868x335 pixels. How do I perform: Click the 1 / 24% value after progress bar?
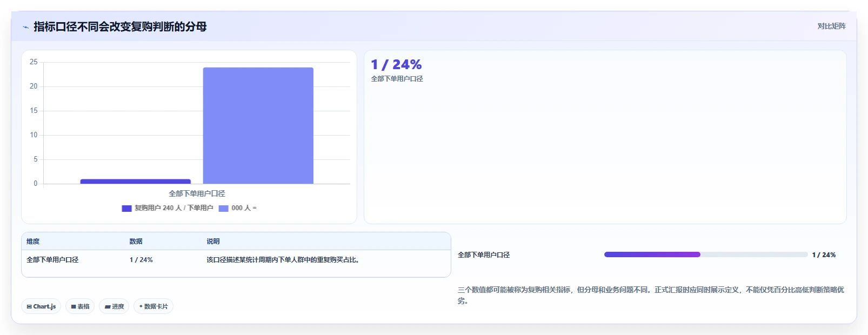pos(824,255)
